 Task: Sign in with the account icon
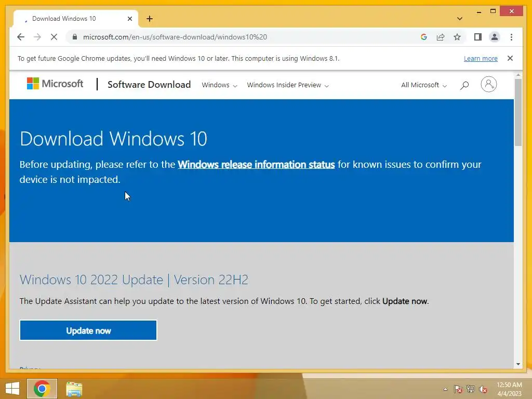pos(488,84)
